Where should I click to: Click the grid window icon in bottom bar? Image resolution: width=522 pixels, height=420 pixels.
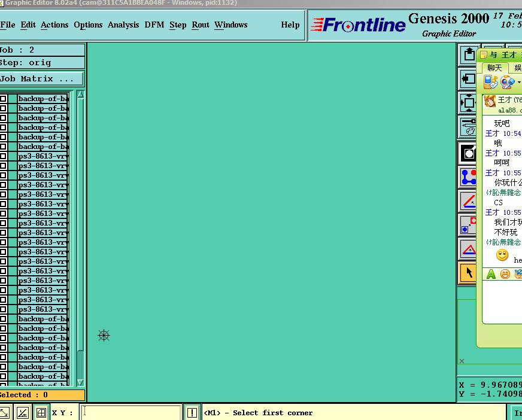pos(41,413)
